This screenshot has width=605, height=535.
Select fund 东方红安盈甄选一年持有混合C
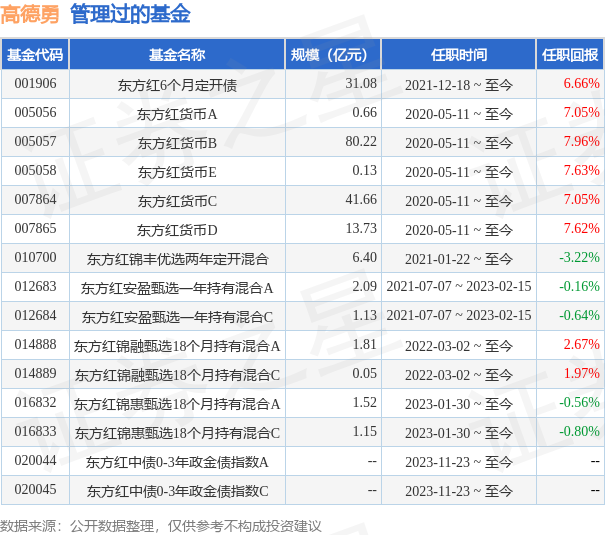click(x=177, y=317)
